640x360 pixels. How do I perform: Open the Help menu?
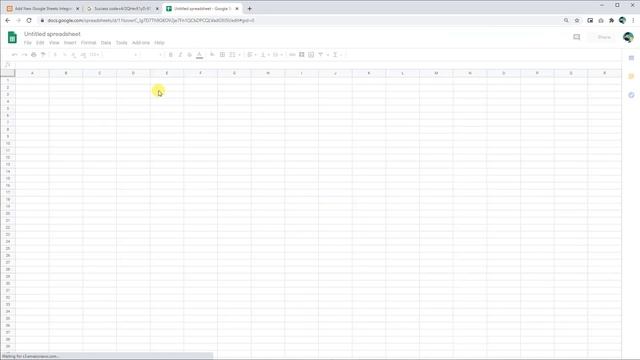159,43
